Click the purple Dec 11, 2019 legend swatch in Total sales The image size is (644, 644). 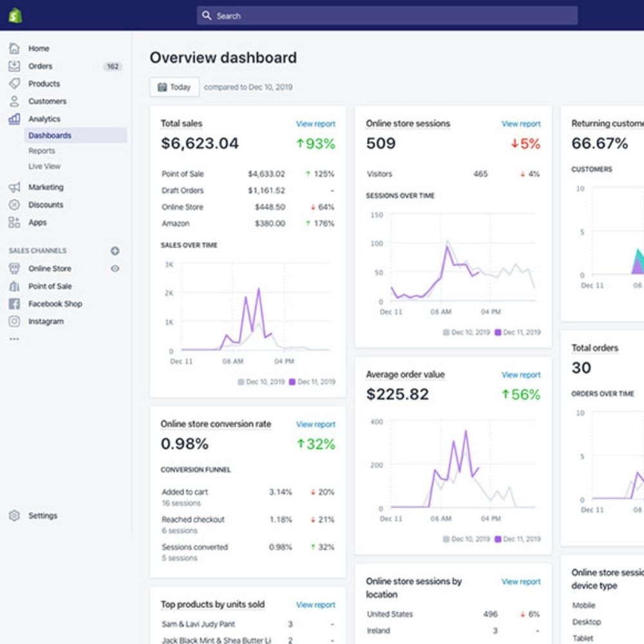[x=292, y=382]
